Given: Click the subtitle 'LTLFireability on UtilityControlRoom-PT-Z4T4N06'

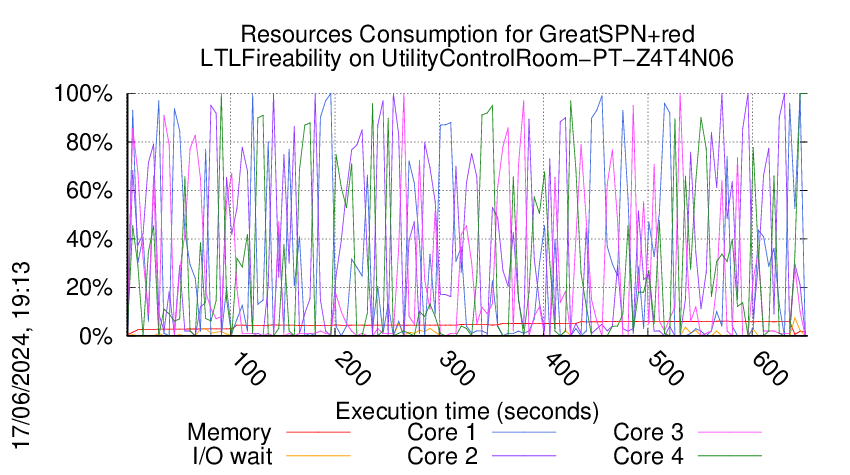Looking at the screenshot, I should (467, 58).
